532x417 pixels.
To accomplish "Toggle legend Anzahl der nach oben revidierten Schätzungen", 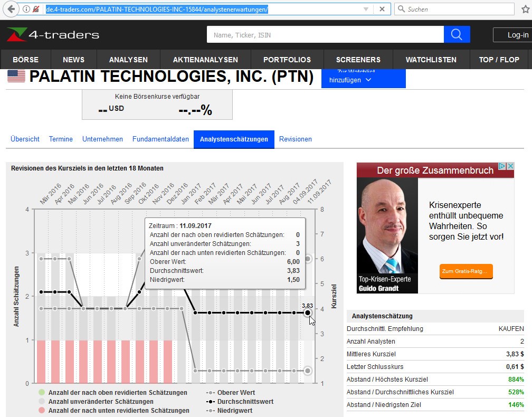I will 113,393.
